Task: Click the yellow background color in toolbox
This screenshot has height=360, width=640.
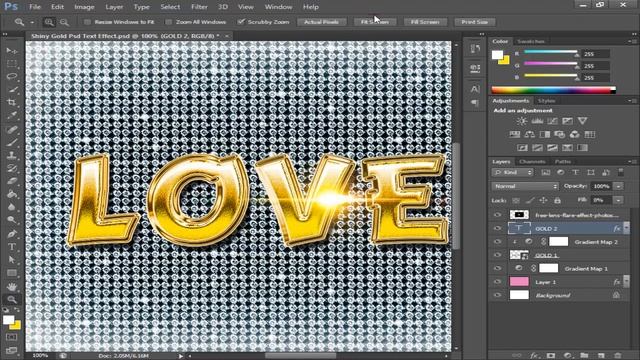Action: 16,325
